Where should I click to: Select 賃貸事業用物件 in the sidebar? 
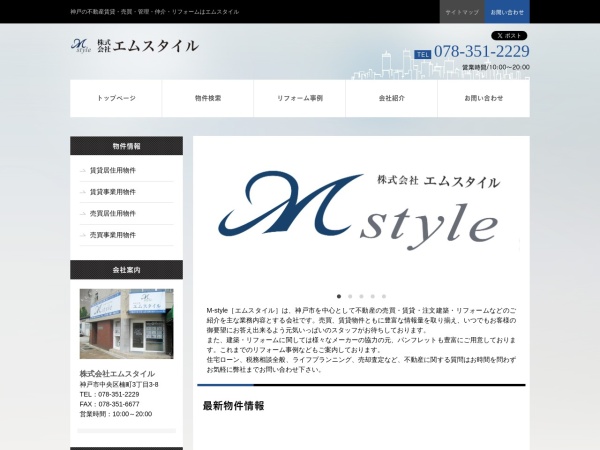[113, 192]
